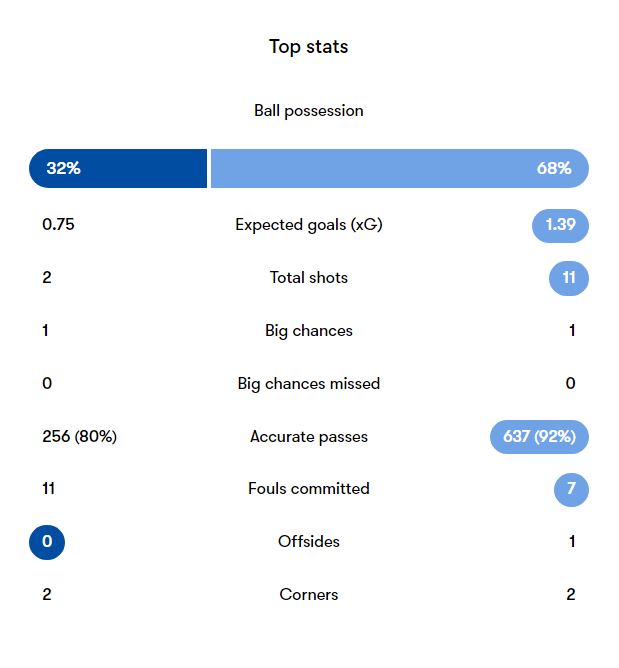619x668 pixels.
Task: Click the dark blue 0 offsides badge
Action: pos(47,542)
